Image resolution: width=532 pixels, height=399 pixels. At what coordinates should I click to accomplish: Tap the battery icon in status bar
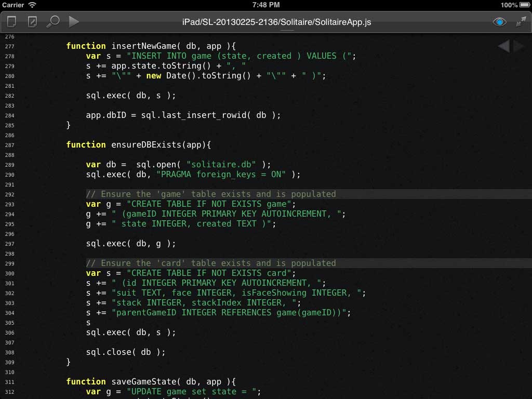click(525, 5)
